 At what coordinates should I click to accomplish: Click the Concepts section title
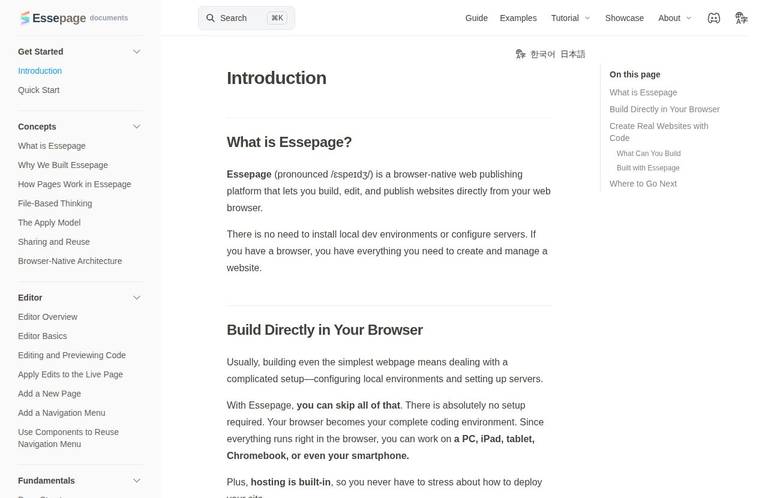[37, 126]
